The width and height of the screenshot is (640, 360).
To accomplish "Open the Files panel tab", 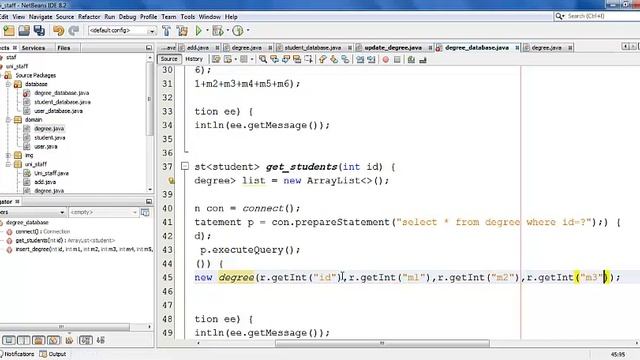I will pyautogui.click(x=64, y=48).
